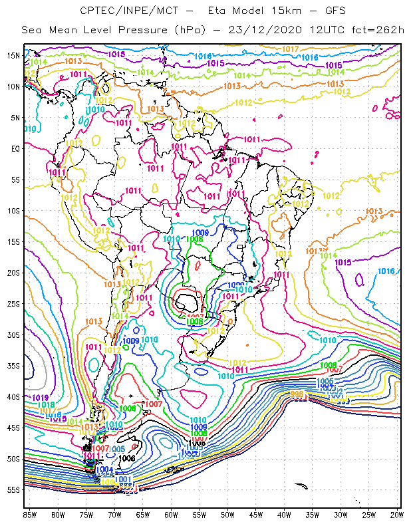Pick the 40S latitude axis label
This screenshot has height=532, width=411.
coord(13,397)
